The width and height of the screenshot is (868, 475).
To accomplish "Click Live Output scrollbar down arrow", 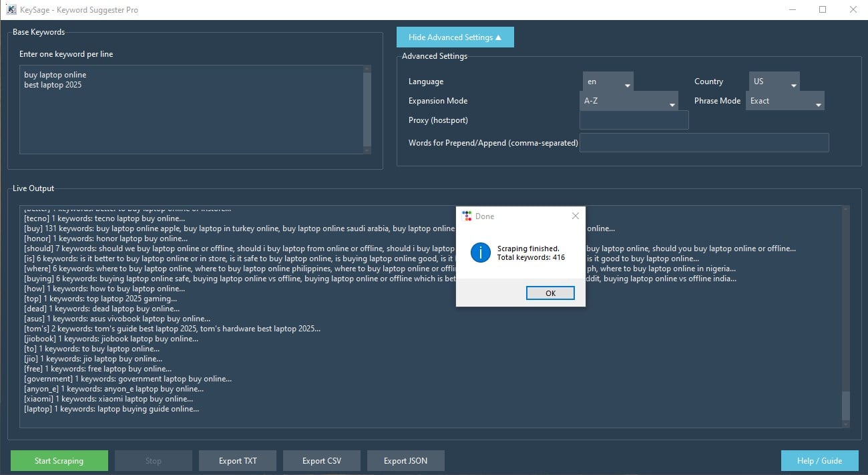I will click(846, 424).
